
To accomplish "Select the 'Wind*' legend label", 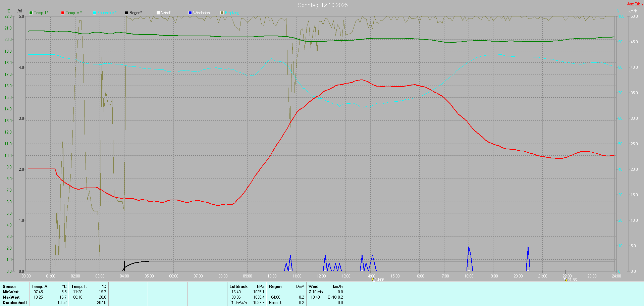I will pyautogui.click(x=166, y=13).
